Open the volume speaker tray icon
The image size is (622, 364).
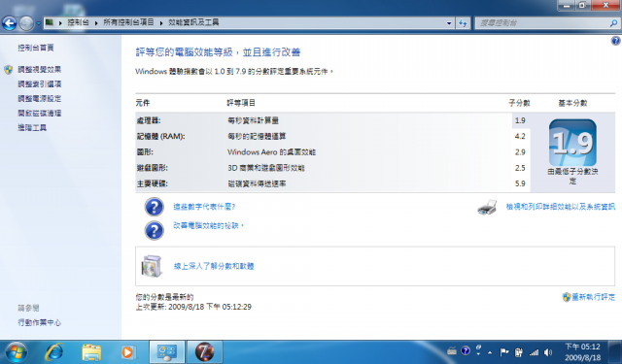(548, 352)
